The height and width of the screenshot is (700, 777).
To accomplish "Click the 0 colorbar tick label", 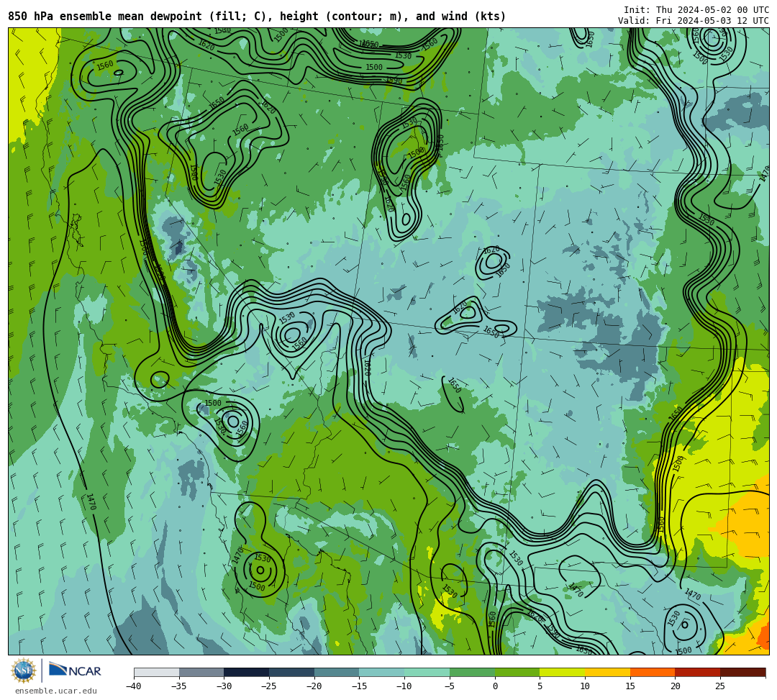I will 495,686.
